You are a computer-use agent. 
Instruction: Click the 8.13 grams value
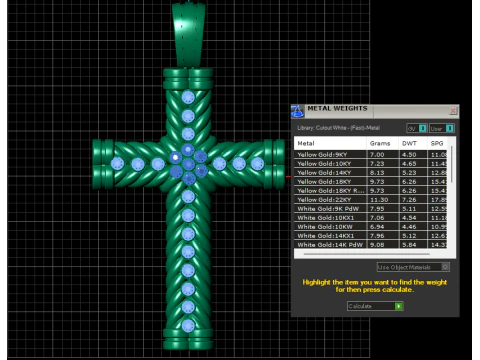coord(377,173)
